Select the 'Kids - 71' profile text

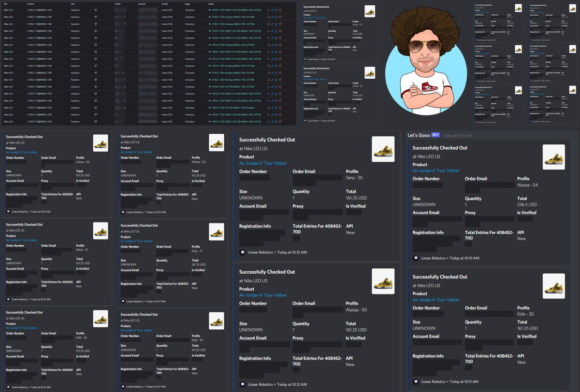(197, 252)
